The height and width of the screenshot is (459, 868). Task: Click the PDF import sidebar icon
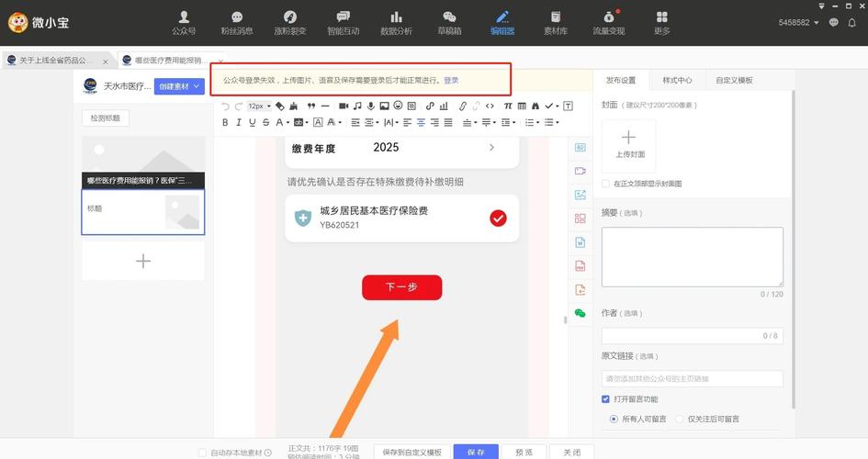pyautogui.click(x=581, y=266)
